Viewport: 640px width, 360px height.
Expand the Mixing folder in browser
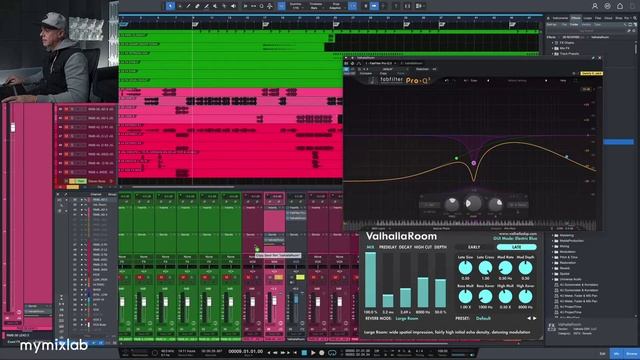[x=553, y=247]
